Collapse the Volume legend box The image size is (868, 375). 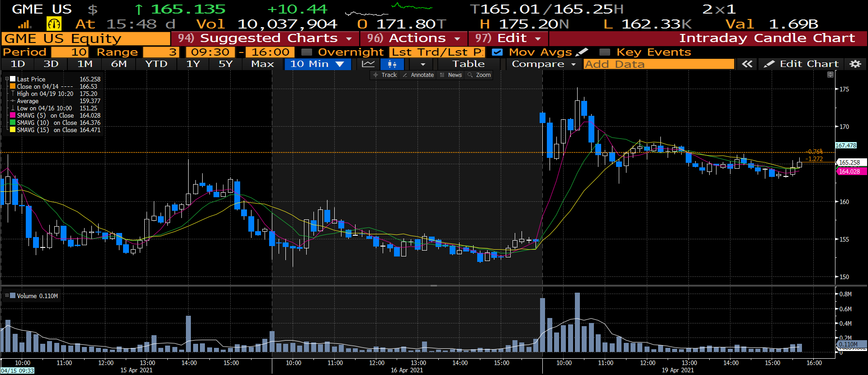7,295
